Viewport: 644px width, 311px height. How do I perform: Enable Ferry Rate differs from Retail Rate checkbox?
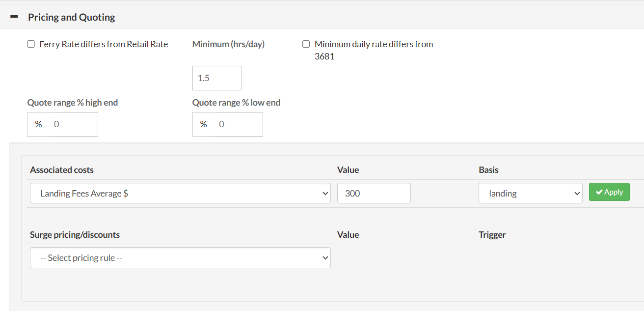tap(31, 44)
